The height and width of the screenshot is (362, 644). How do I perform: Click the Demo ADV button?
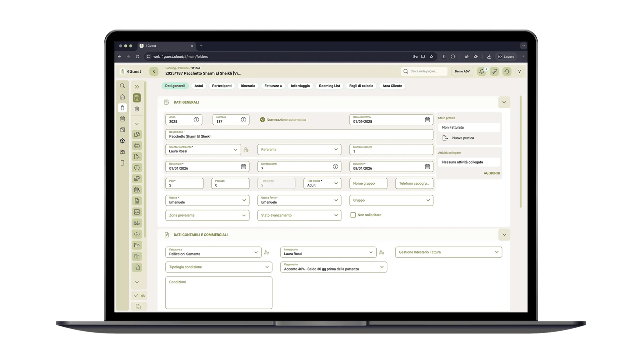(x=462, y=71)
